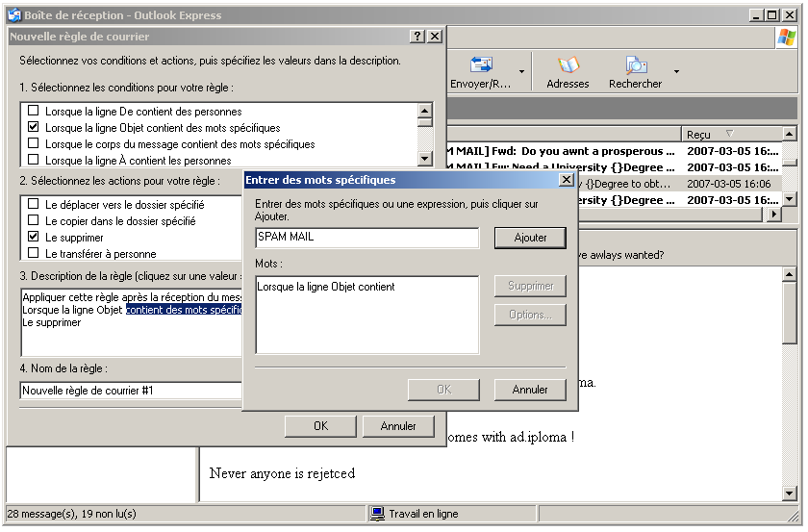Click the rule name field 'Nouvelle règle de courrier #1'
This screenshot has width=808, height=532.
[131, 391]
